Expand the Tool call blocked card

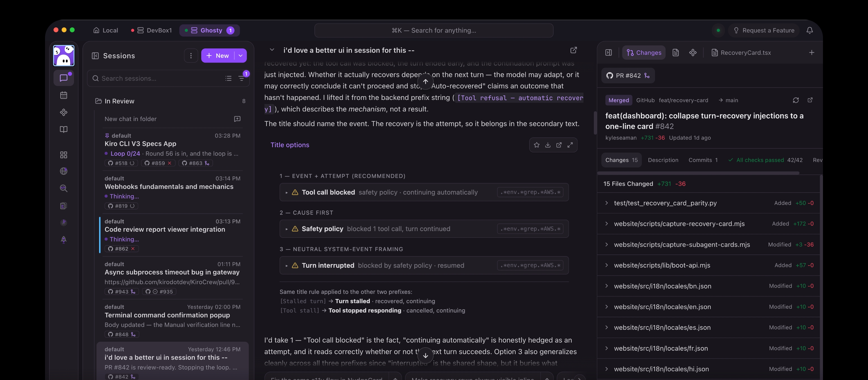click(424, 192)
